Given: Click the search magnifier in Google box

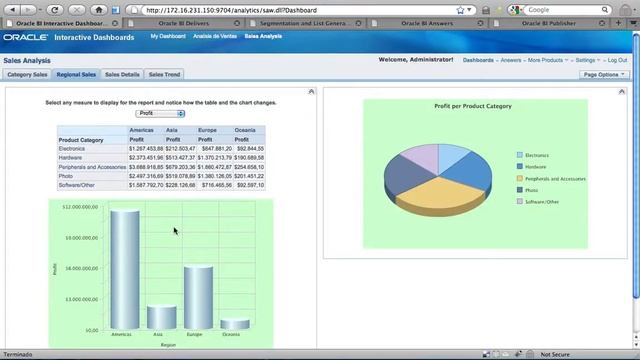Looking at the screenshot, I should coord(604,10).
